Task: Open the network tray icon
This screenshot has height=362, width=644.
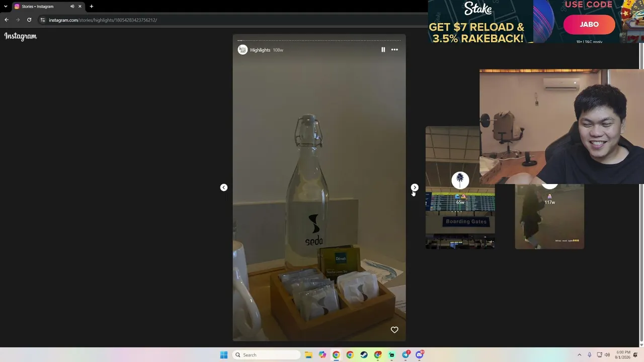Action: (x=599, y=355)
